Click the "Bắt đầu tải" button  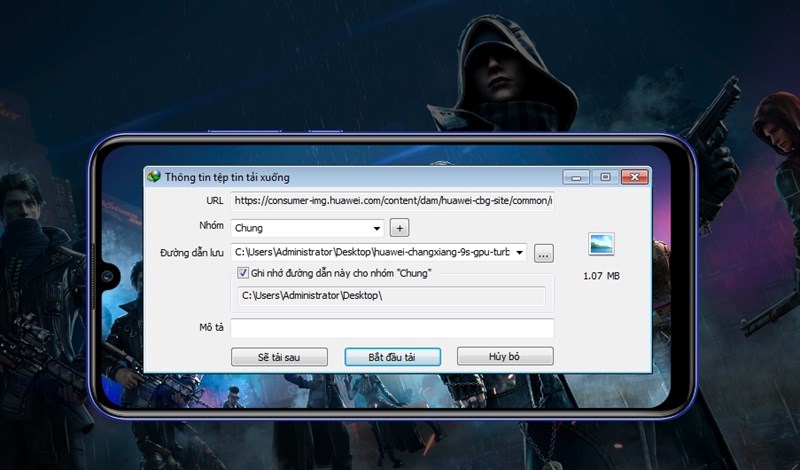(x=392, y=357)
